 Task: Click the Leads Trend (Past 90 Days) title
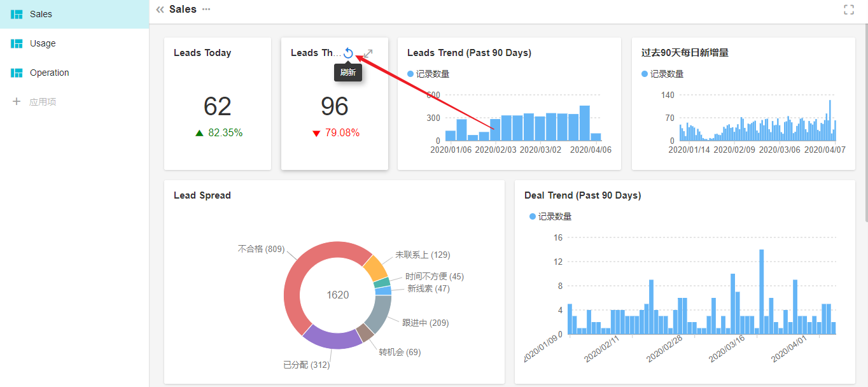point(469,53)
